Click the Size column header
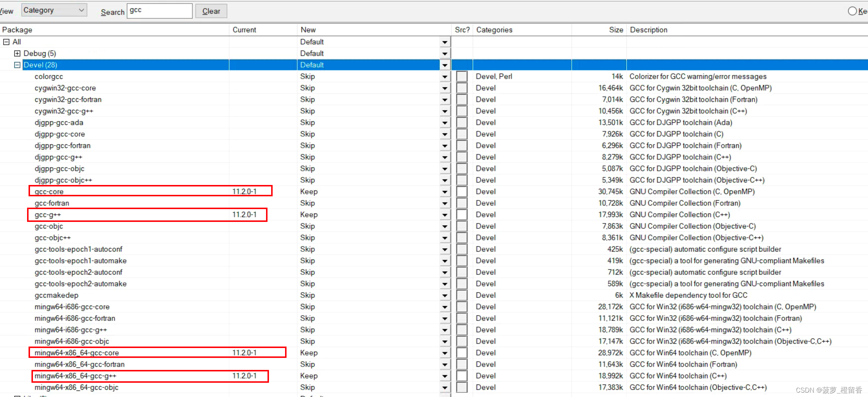The image size is (868, 397). (x=599, y=30)
